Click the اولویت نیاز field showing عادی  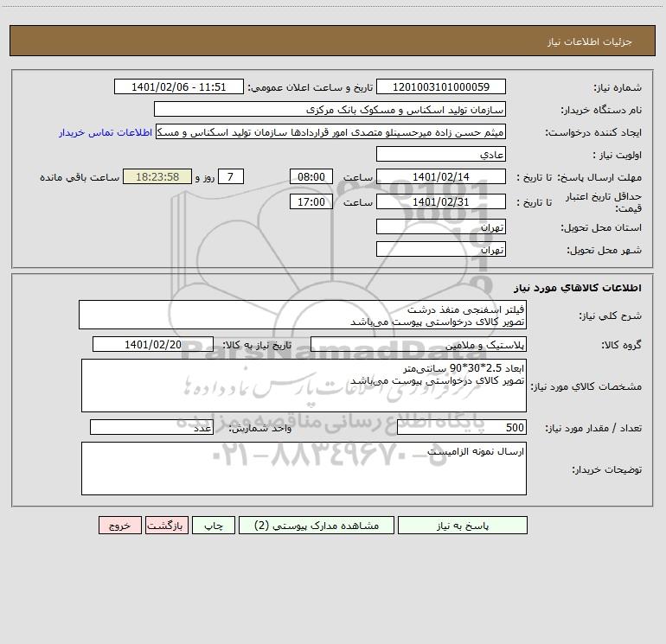click(x=441, y=155)
